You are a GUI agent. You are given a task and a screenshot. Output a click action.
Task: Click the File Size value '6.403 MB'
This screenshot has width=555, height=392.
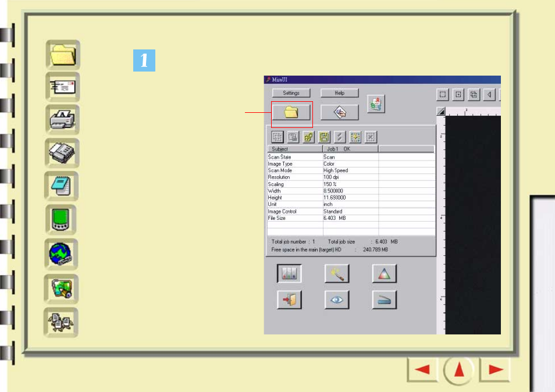(x=335, y=218)
